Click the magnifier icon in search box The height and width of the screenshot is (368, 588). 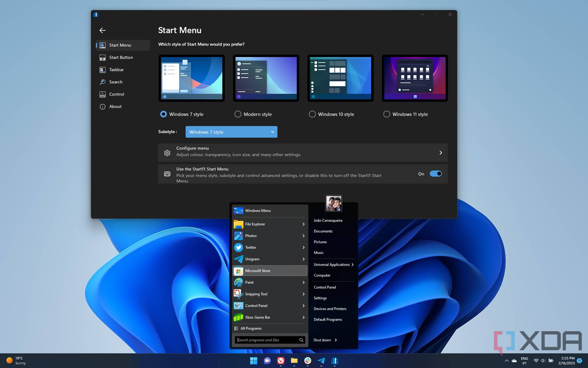coord(301,340)
